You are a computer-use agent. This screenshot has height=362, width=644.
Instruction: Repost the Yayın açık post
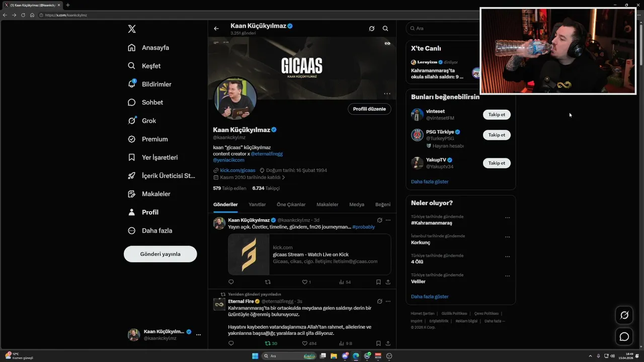268,282
